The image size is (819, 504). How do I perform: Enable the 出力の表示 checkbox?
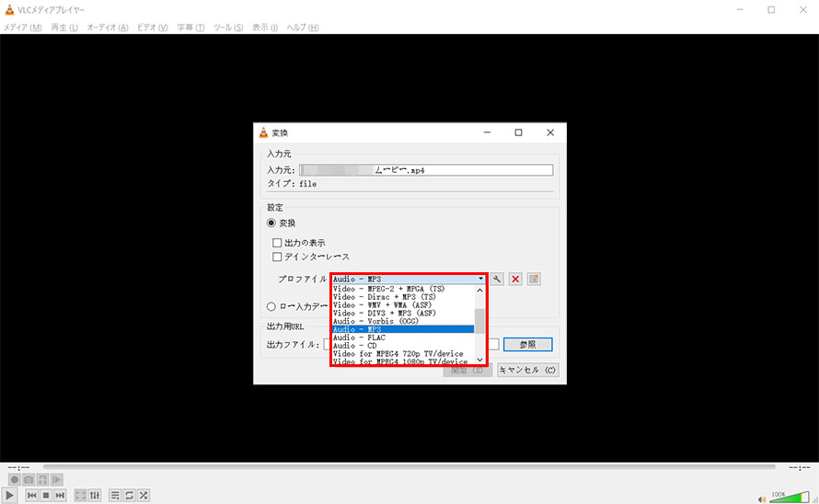pyautogui.click(x=277, y=243)
